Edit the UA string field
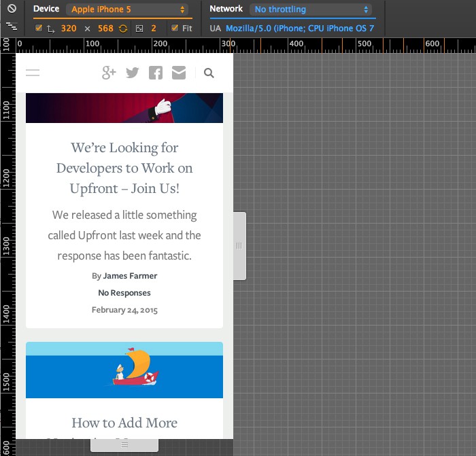This screenshot has height=456, width=476. click(300, 29)
